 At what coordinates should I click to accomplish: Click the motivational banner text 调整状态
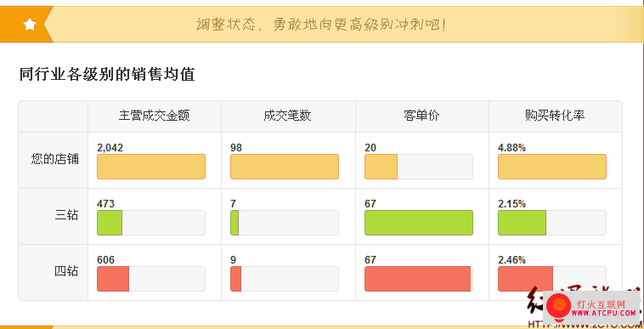pos(223,25)
